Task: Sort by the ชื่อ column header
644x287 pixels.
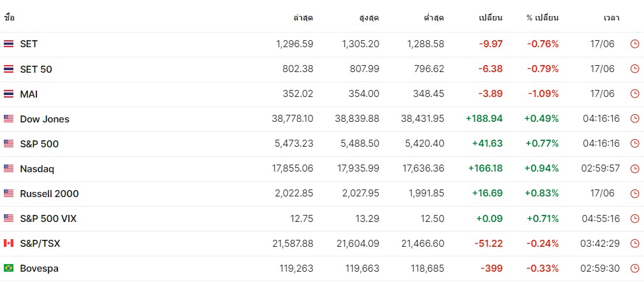Action: pyautogui.click(x=9, y=18)
